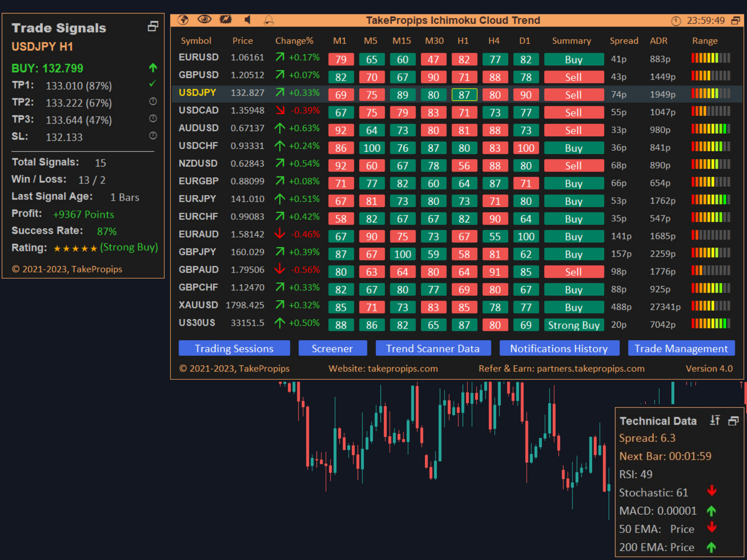Image resolution: width=747 pixels, height=560 pixels.
Task: Collapse the Technical Data panel
Action: pos(733,420)
